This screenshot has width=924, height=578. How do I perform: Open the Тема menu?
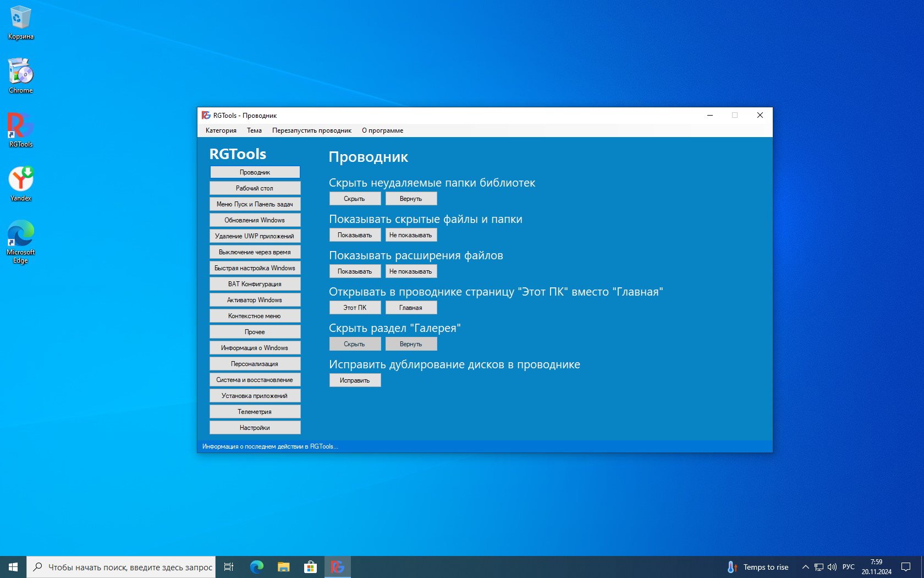pos(254,130)
